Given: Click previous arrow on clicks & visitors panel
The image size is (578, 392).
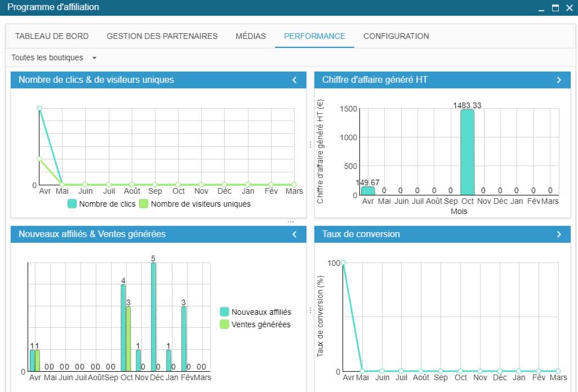Looking at the screenshot, I should click(295, 80).
